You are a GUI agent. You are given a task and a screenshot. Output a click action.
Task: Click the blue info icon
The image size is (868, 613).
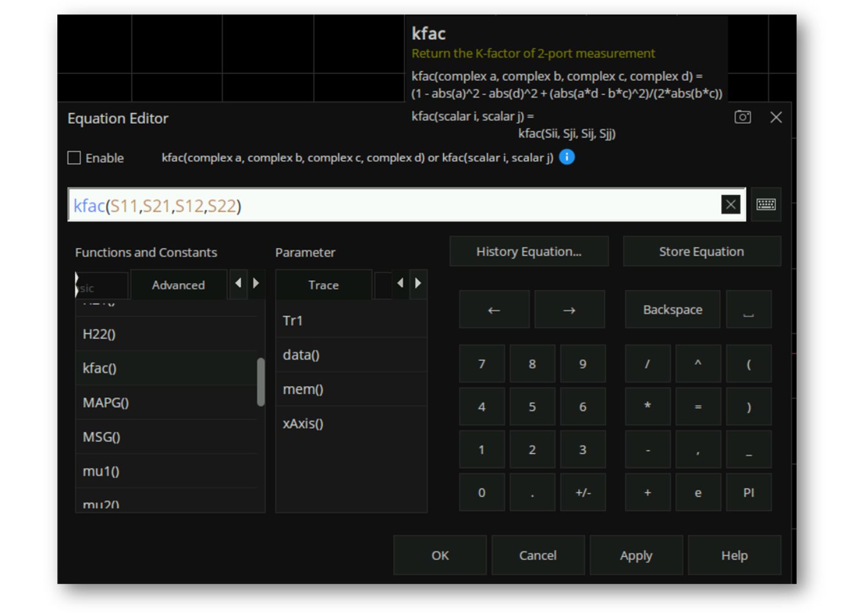pyautogui.click(x=567, y=157)
